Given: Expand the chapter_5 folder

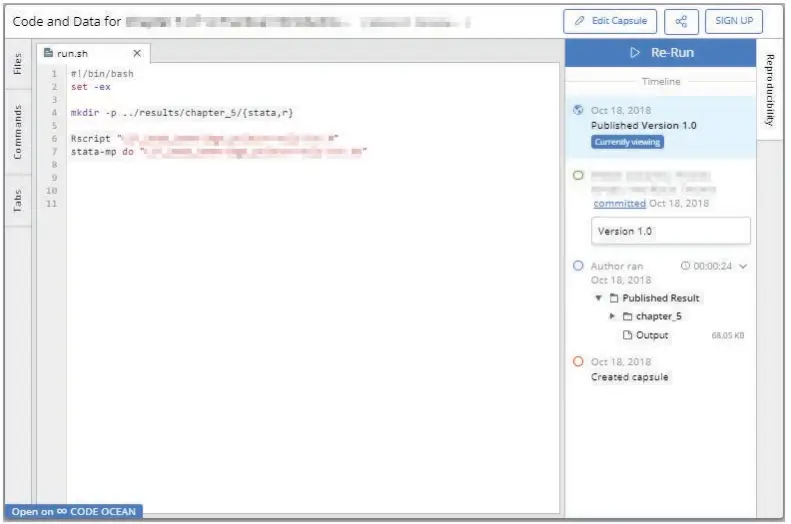Looking at the screenshot, I should (x=612, y=316).
